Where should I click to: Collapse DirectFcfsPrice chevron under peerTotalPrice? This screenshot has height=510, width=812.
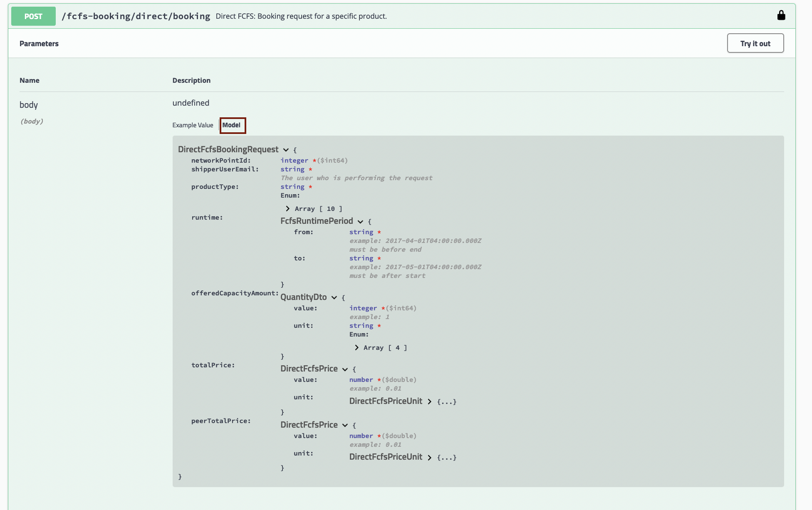[x=345, y=425]
